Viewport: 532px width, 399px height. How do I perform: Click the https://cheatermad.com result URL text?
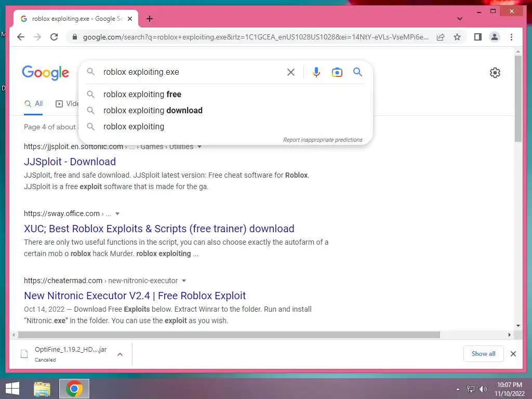click(x=63, y=281)
